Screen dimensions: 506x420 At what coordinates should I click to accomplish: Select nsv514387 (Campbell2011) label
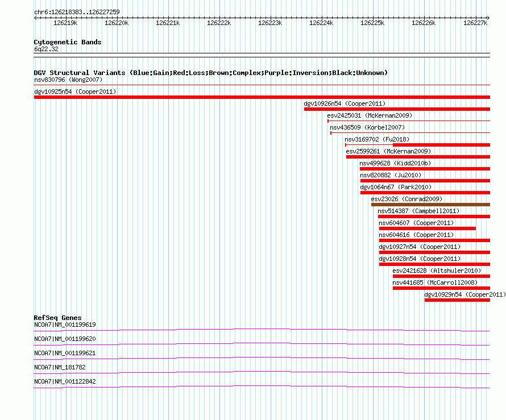(418, 211)
